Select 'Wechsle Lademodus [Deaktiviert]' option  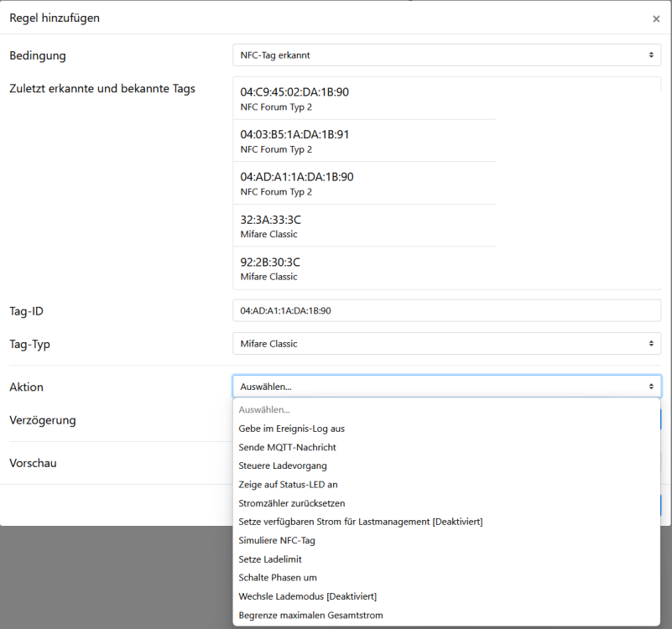(307, 596)
